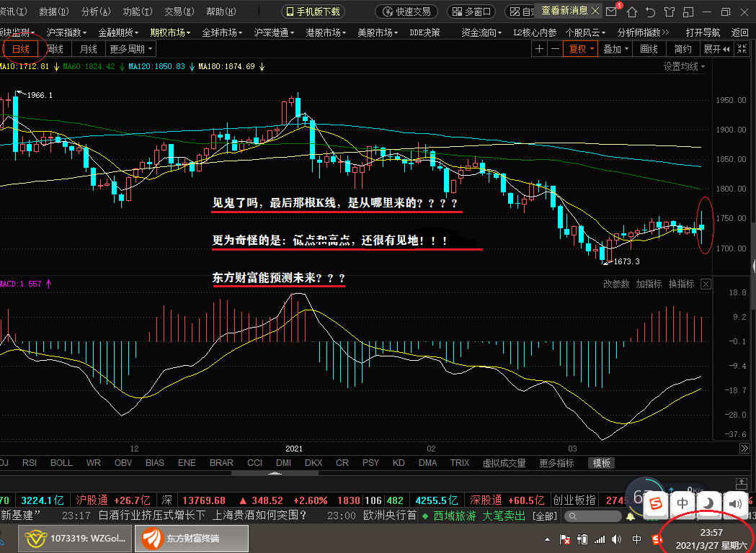Click the shrink-to-fit arrows icon near 展开
The image size is (756, 553).
coord(742,49)
